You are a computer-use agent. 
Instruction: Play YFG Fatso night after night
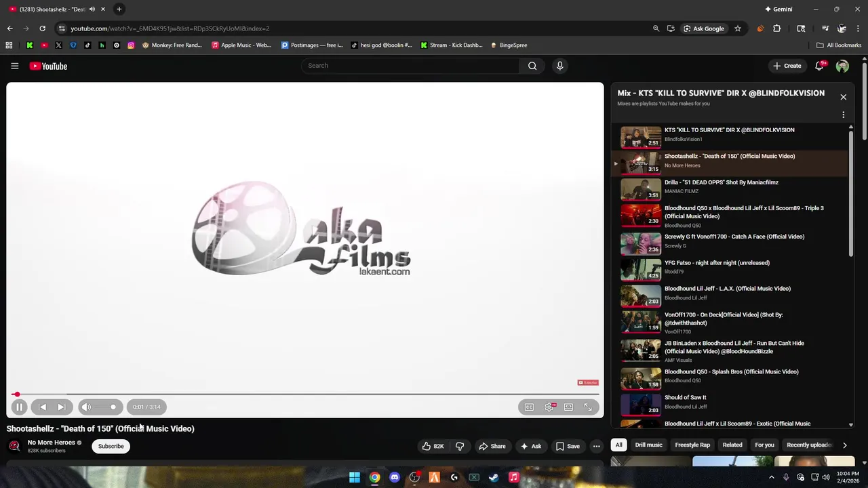click(x=729, y=269)
